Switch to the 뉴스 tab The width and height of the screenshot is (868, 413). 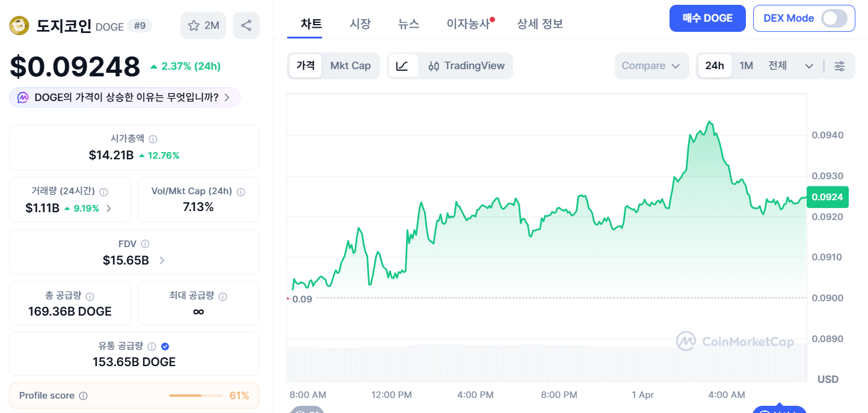[408, 24]
